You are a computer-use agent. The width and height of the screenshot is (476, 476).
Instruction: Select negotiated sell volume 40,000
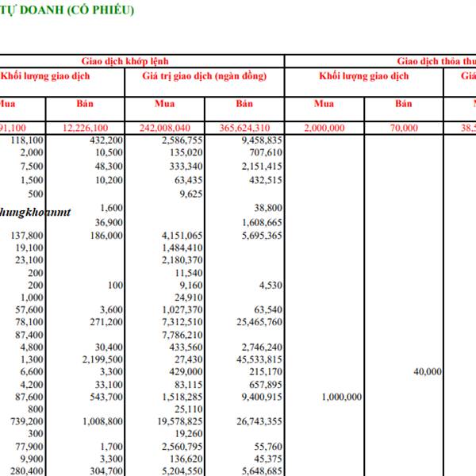pos(428,371)
